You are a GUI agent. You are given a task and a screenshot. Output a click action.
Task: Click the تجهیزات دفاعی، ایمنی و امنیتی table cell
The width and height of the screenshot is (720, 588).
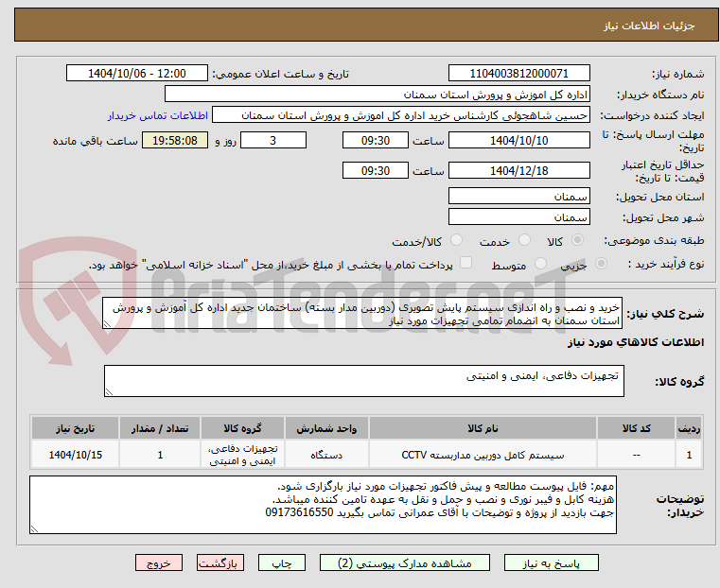coord(242,455)
